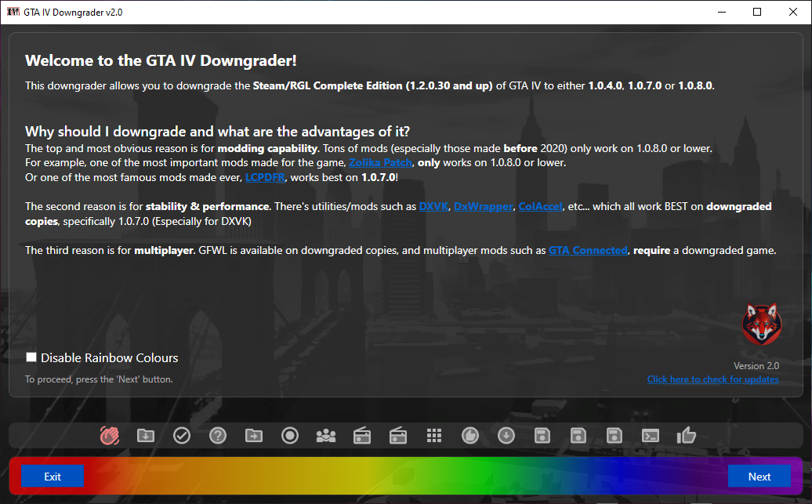Follow the DXVK hyperlink
This screenshot has width=812, height=504.
[x=433, y=207]
